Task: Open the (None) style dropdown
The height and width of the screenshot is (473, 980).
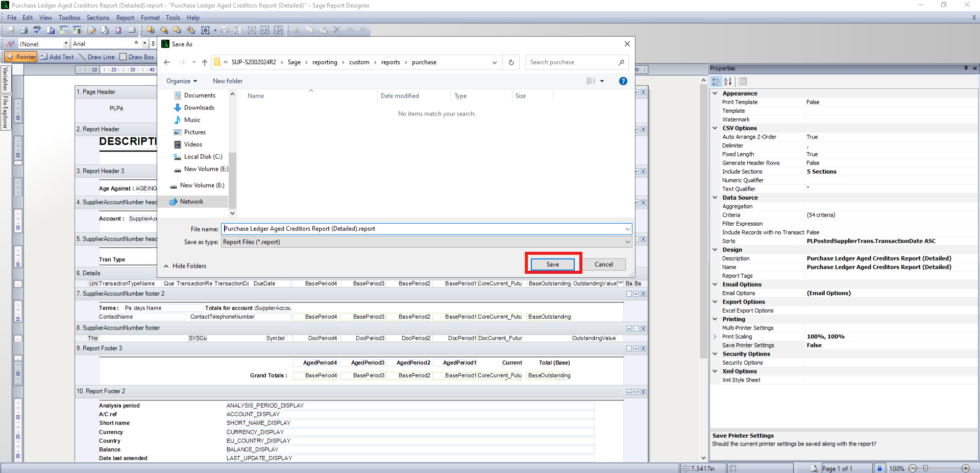Action: (x=66, y=43)
